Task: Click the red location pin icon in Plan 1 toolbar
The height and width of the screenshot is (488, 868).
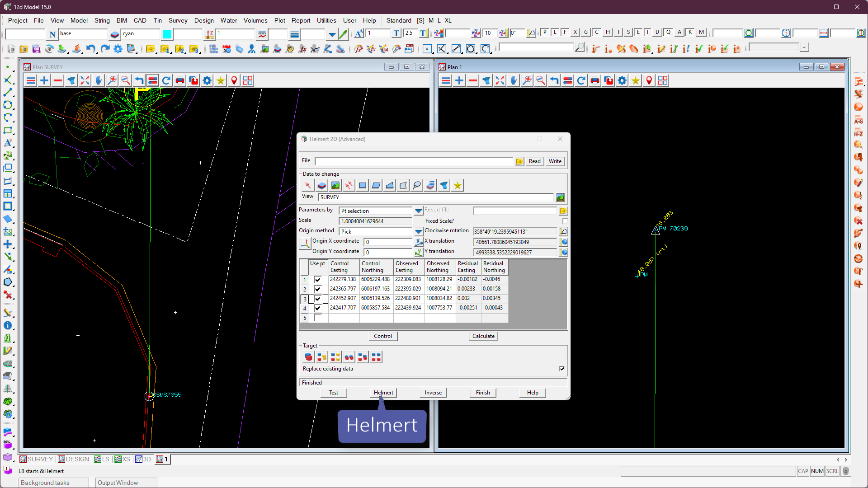Action: [649, 80]
